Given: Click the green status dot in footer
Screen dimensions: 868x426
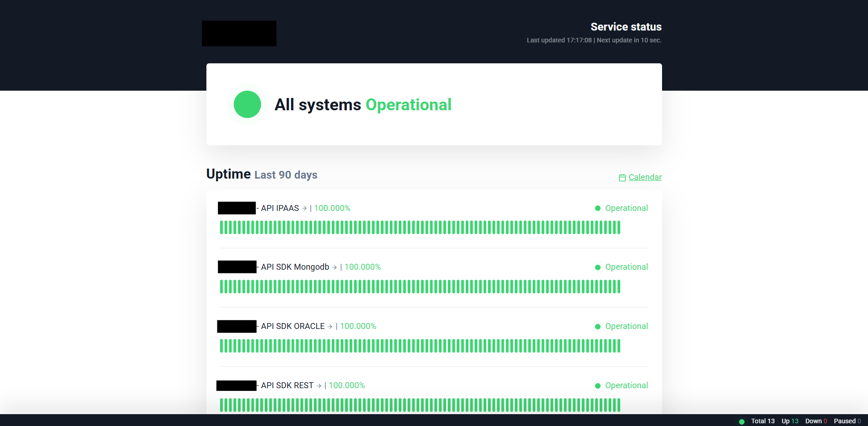Looking at the screenshot, I should point(742,421).
